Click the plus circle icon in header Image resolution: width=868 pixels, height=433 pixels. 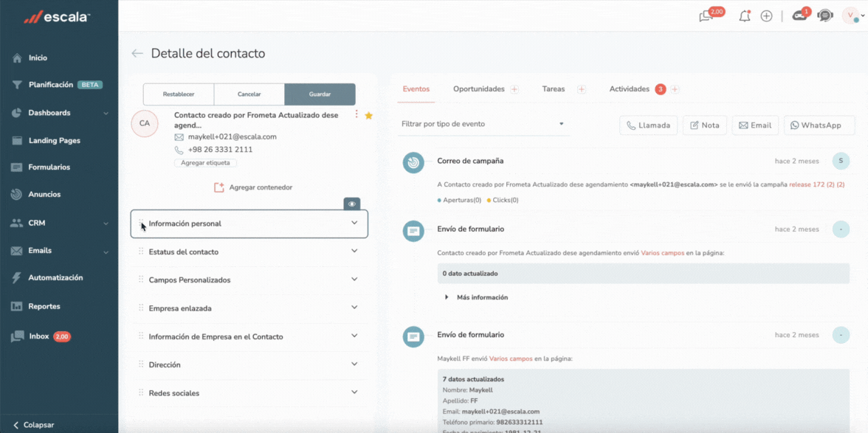click(766, 16)
